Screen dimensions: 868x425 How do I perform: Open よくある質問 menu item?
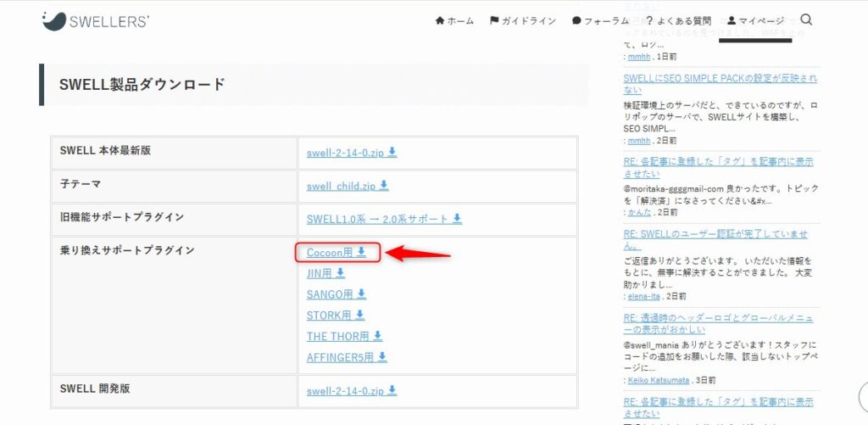click(678, 21)
